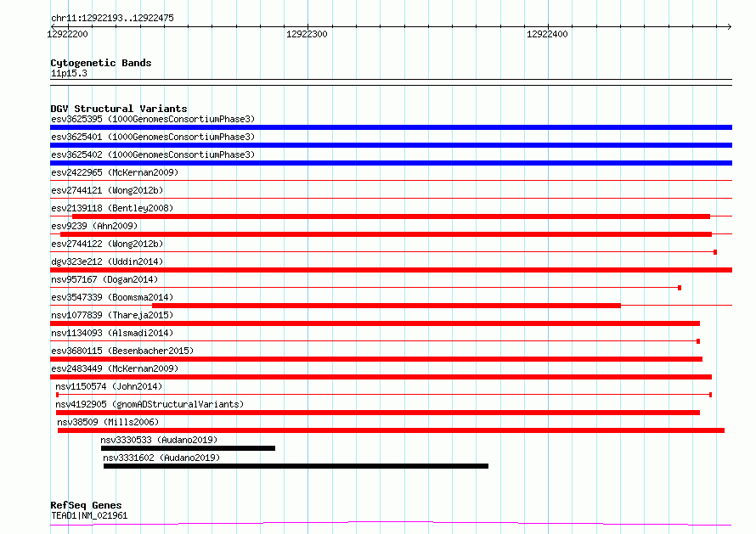Open the nsv3331602 (Audano2019) label
This screenshot has height=534, width=756.
(x=161, y=458)
